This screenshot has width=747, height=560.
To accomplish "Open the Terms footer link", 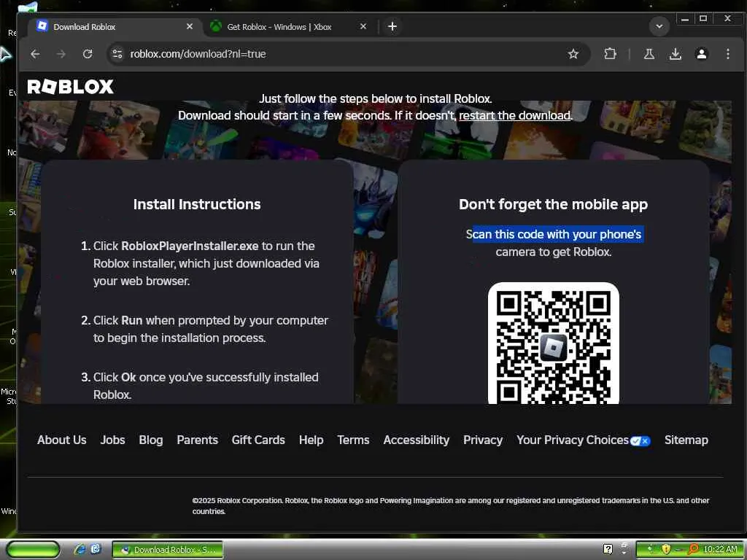I will pos(353,440).
